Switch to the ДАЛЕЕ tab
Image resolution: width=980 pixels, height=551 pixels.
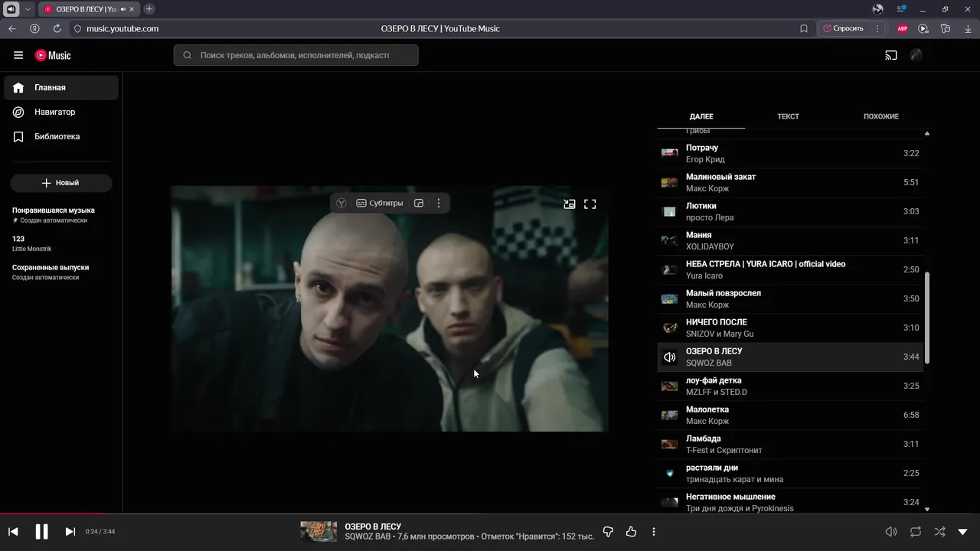pos(701,116)
